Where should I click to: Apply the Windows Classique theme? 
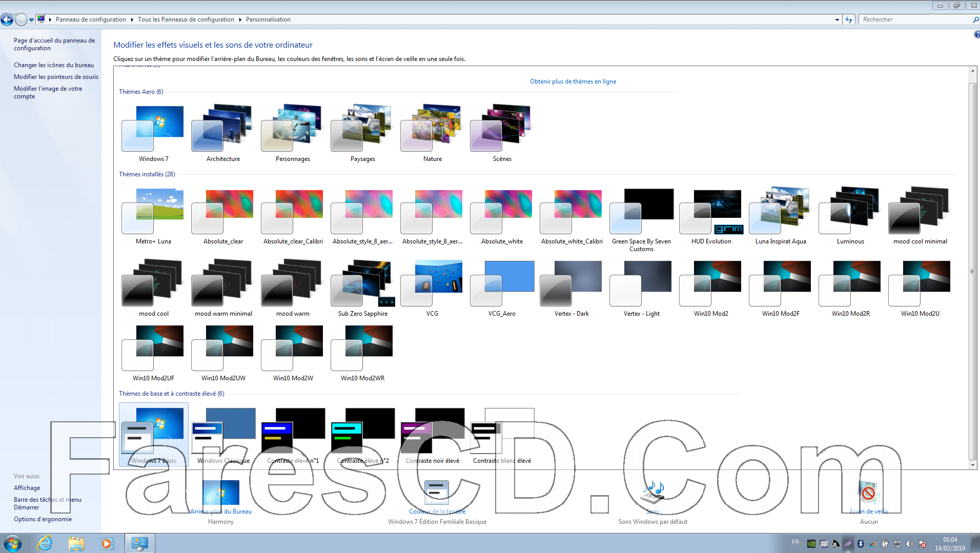coord(223,435)
